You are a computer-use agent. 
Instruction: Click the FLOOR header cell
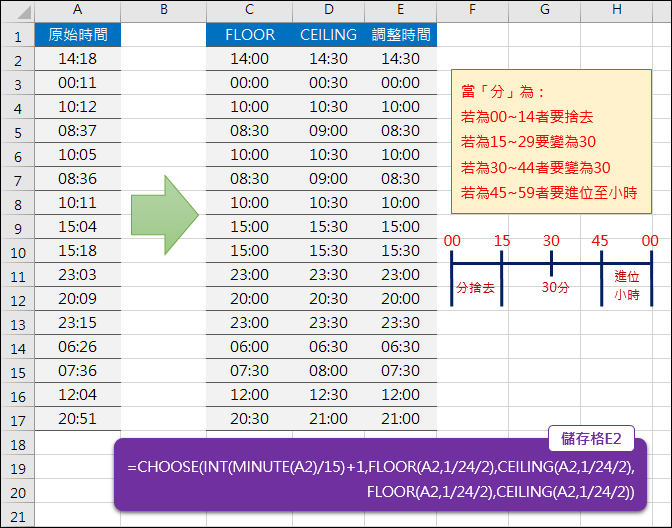click(249, 35)
